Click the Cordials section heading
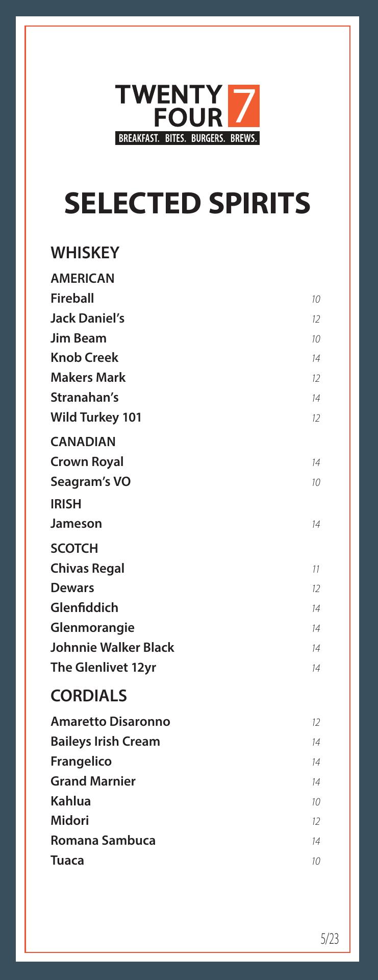 [x=89, y=696]
